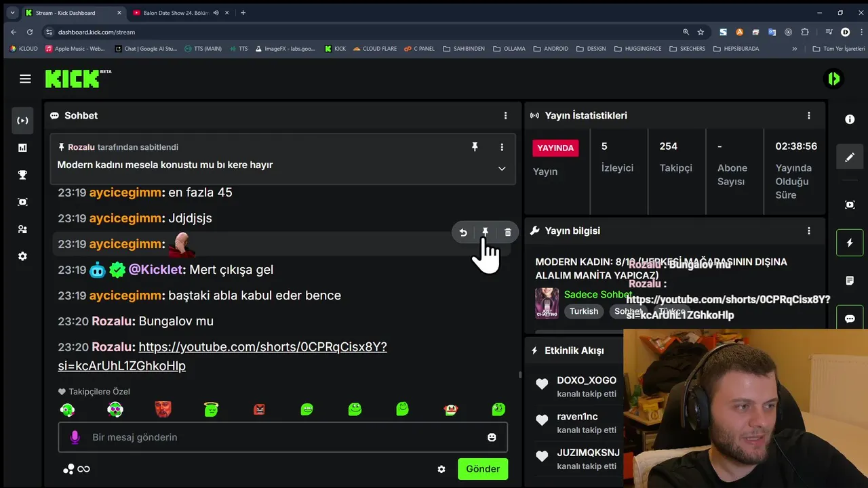This screenshot has height=488, width=868.
Task: Open the settings gear in left sidebar
Action: tap(22, 256)
